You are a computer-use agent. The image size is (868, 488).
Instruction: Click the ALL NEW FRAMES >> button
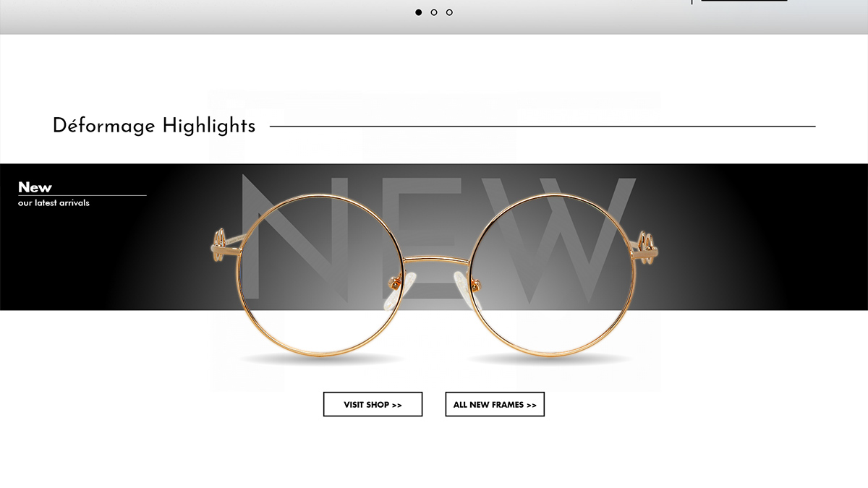(x=495, y=404)
